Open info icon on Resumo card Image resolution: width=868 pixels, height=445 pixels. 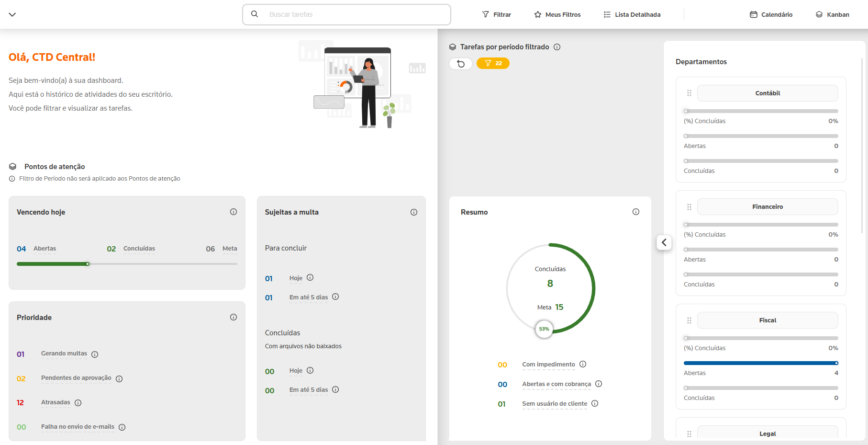tap(636, 212)
